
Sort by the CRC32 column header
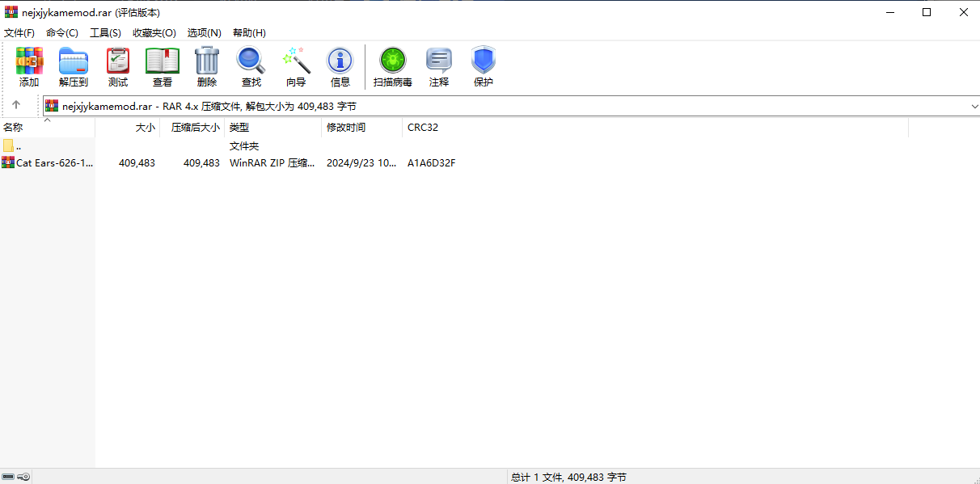[x=656, y=128]
